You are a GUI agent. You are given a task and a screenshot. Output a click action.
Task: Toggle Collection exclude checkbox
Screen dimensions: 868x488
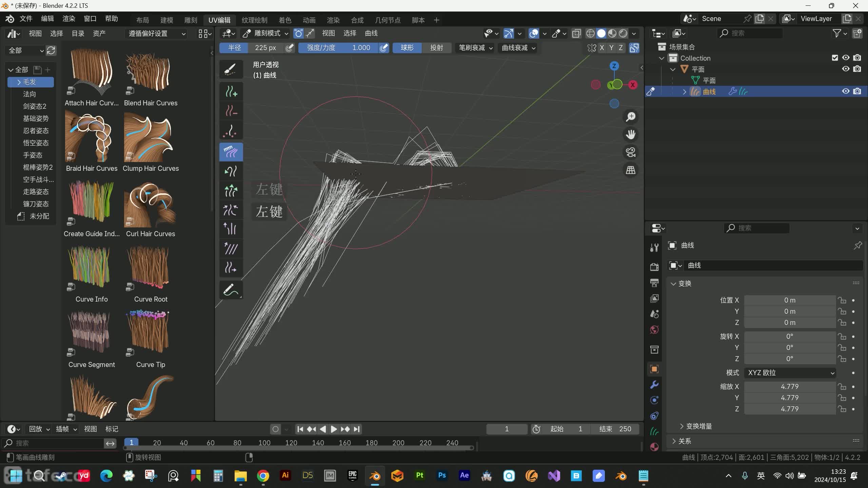835,58
